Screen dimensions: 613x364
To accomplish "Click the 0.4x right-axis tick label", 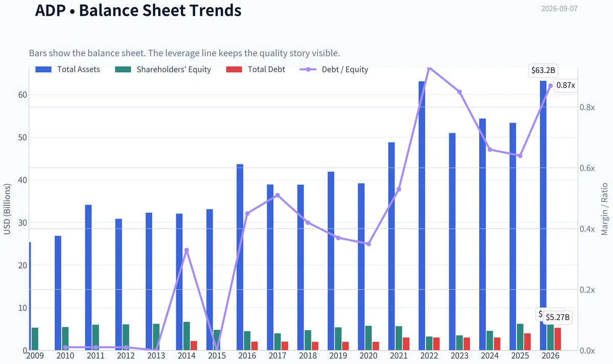I will [587, 229].
